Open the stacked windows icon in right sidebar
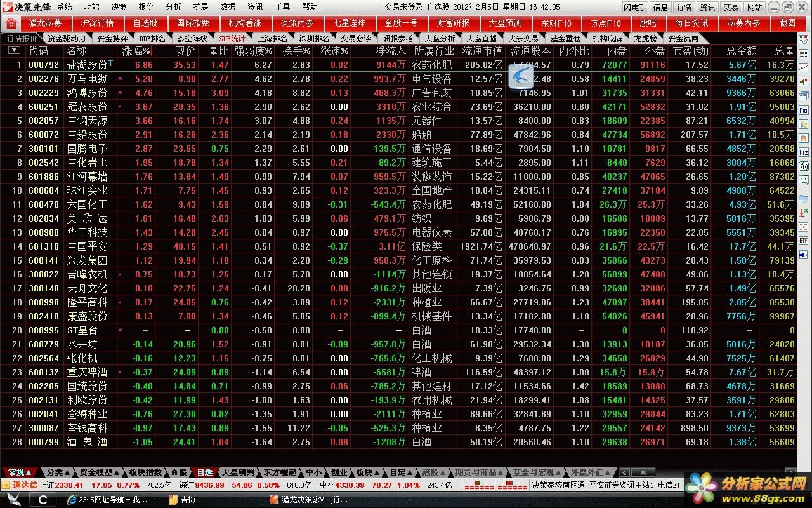This screenshot has height=508, width=812. coord(804,95)
